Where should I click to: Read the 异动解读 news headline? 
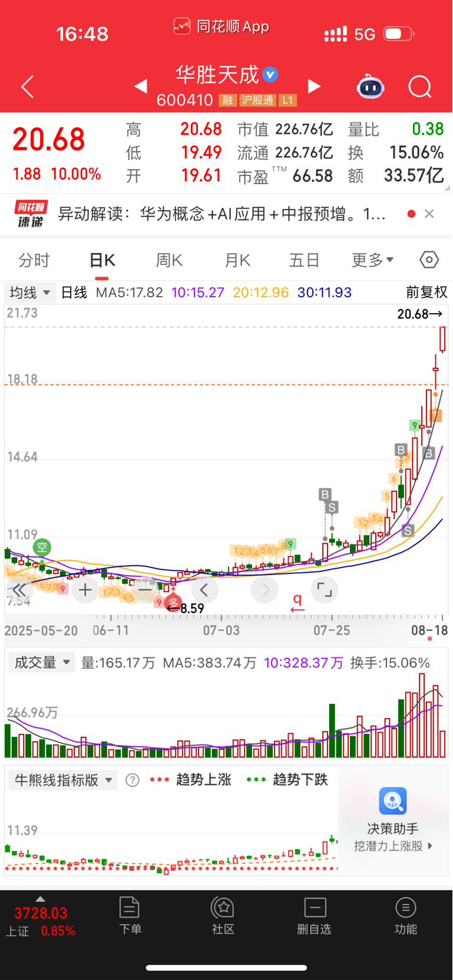222,214
